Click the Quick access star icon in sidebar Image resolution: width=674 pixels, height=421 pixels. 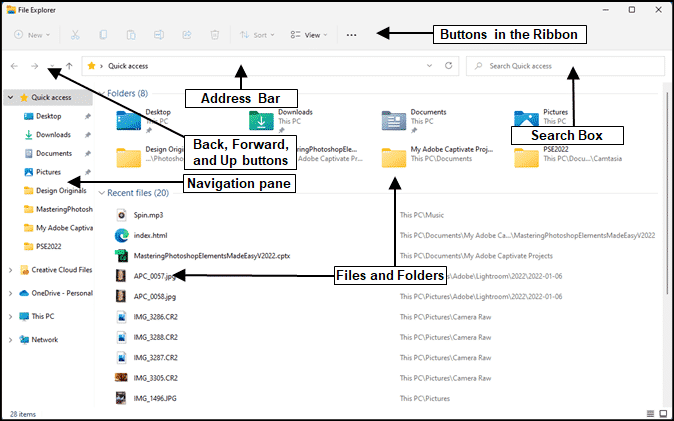pos(24,98)
